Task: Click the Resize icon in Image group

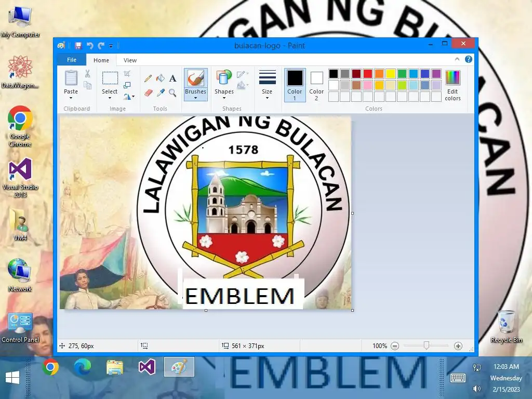Action: (127, 85)
